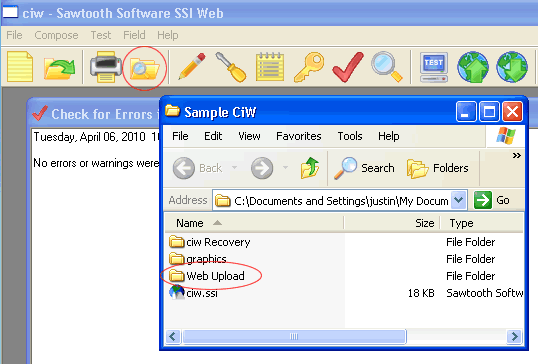Click the screwdriver settings icon
Image resolution: width=538 pixels, height=364 pixels.
[231, 67]
